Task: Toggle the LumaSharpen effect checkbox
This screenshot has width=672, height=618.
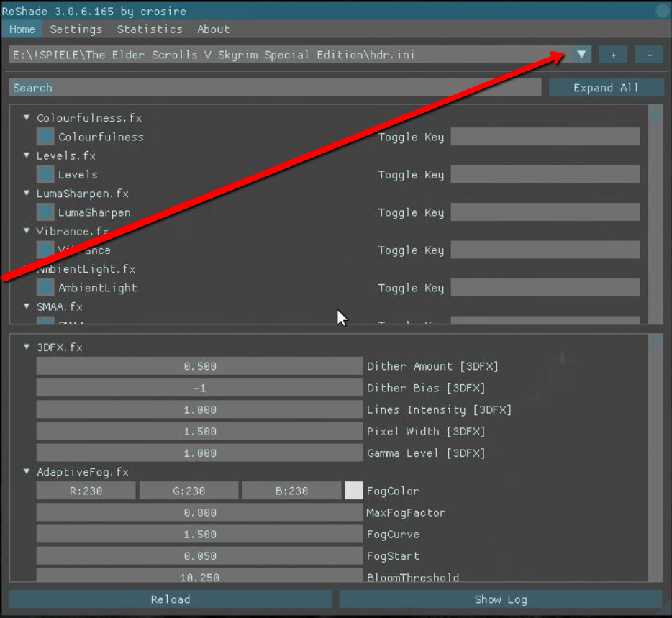Action: [46, 212]
